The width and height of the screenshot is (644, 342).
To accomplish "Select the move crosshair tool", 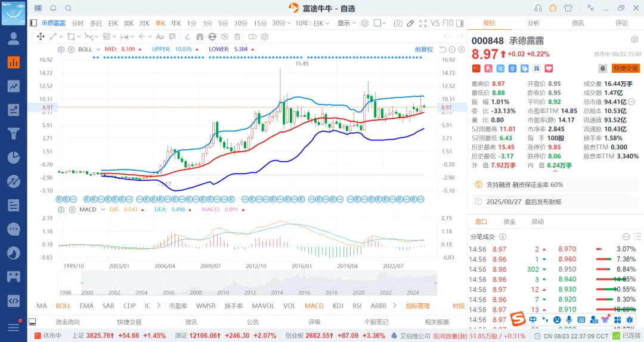I will tap(41, 36).
